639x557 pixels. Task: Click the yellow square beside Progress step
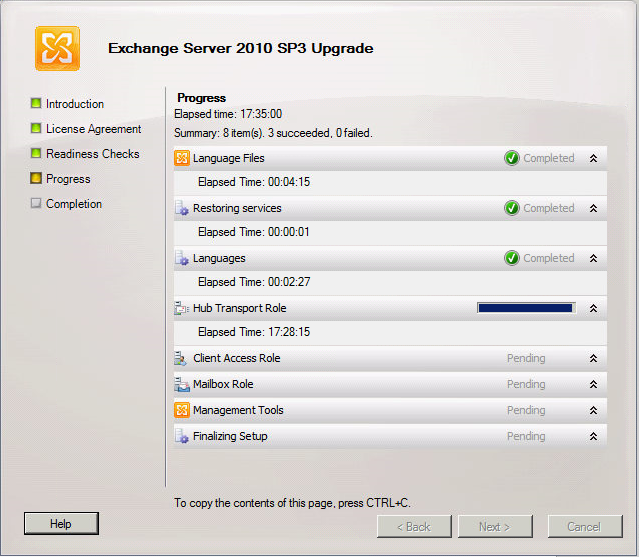[x=36, y=178]
